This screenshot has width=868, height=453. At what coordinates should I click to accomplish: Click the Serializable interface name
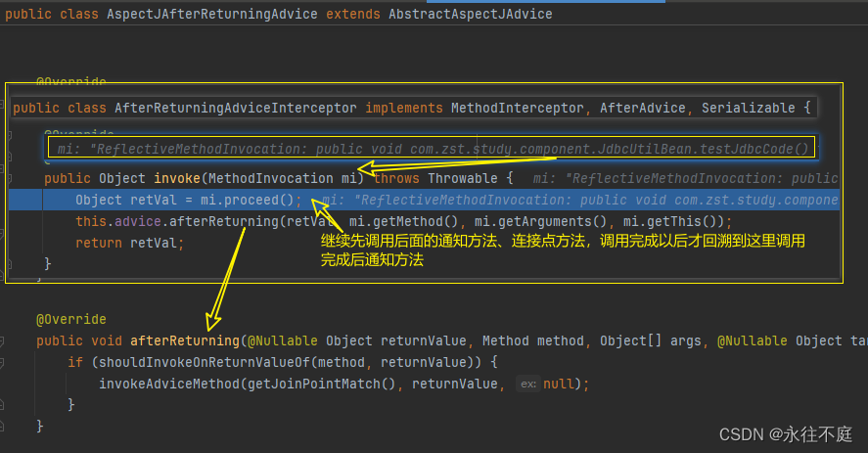(749, 108)
